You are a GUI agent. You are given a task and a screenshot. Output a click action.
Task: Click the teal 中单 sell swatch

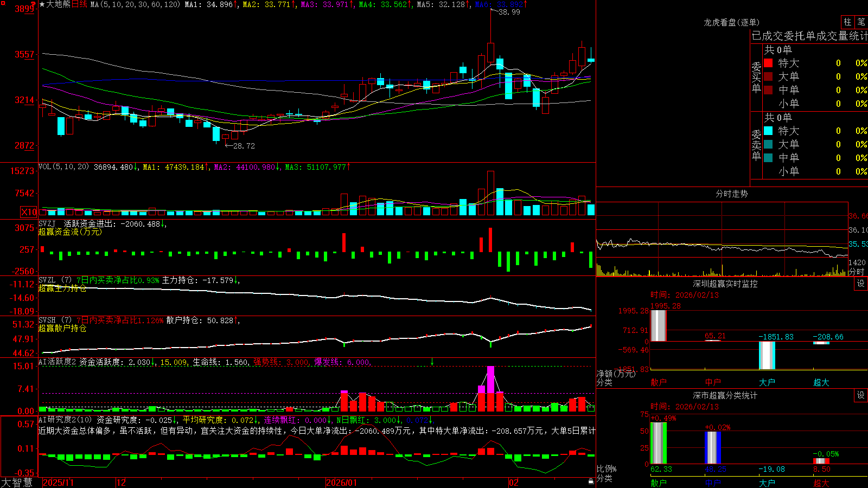click(768, 158)
